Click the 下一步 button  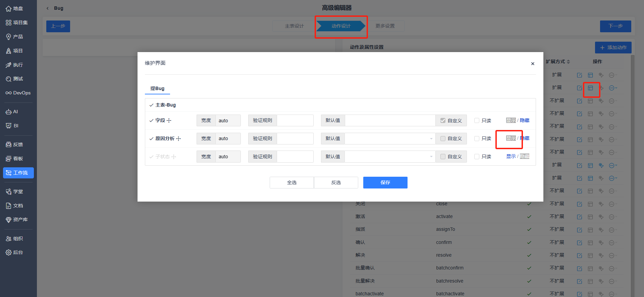(x=615, y=26)
